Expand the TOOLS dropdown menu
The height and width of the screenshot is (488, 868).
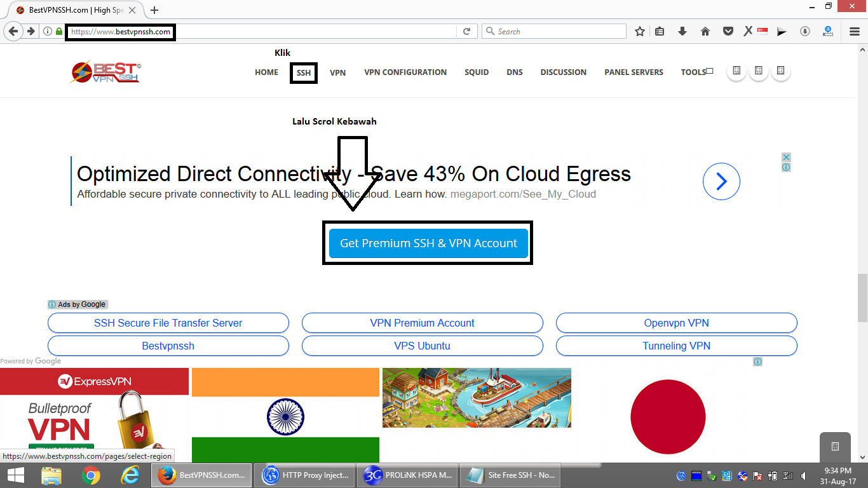(x=696, y=72)
